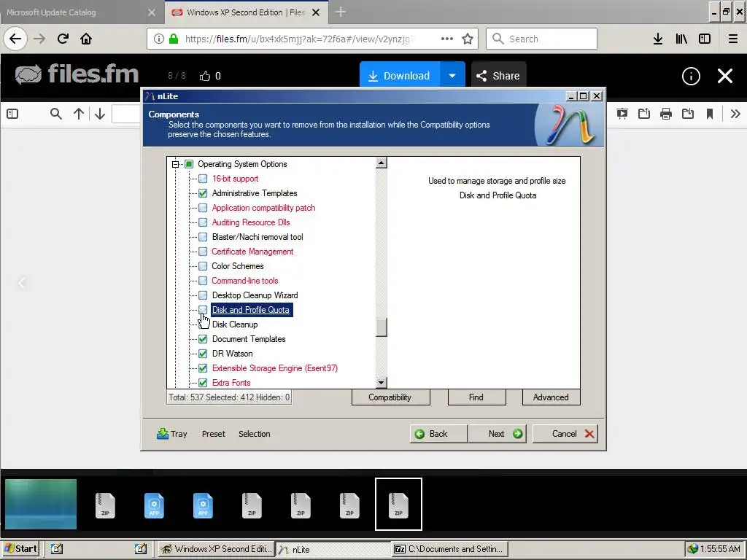Open nLite Preset menu
Image resolution: width=747 pixels, height=560 pixels.
(x=214, y=434)
